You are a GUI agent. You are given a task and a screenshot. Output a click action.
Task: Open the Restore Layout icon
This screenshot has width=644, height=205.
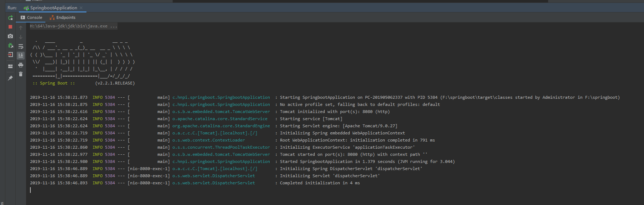tap(10, 66)
